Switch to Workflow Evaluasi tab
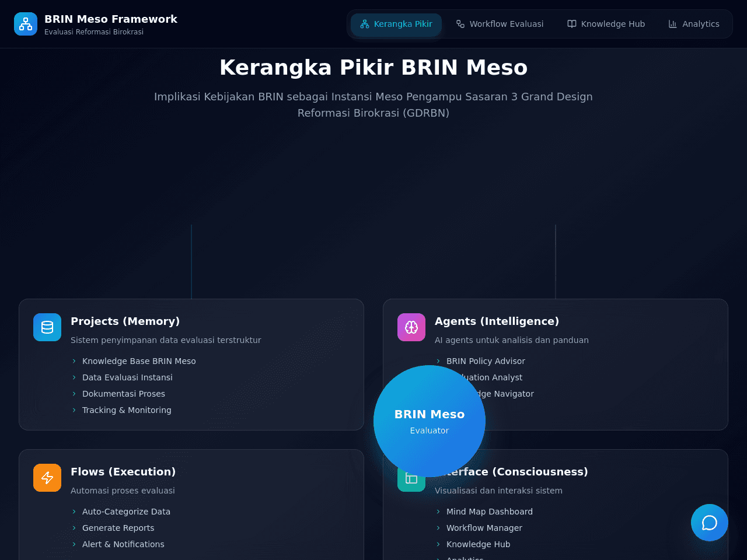The image size is (747, 560). point(500,24)
